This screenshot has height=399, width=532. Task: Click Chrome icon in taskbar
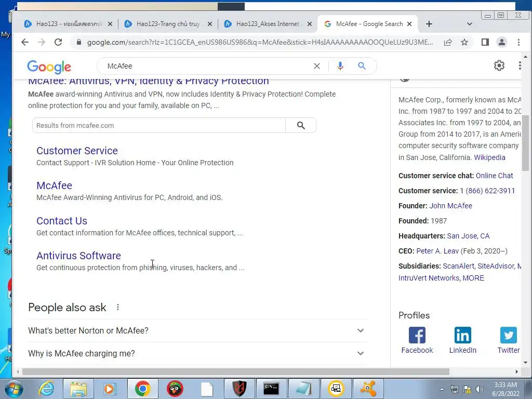click(142, 389)
